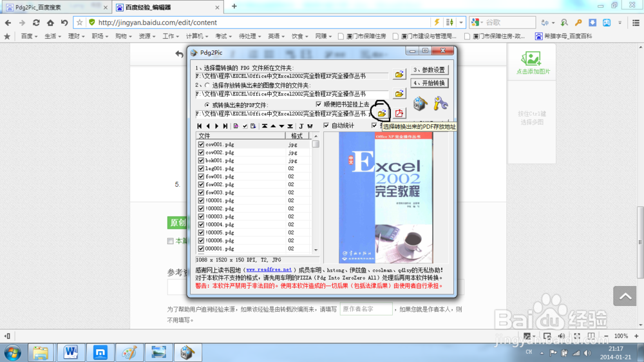Expand the 考试 bookmarks folder
The height and width of the screenshot is (362, 644).
[223, 36]
